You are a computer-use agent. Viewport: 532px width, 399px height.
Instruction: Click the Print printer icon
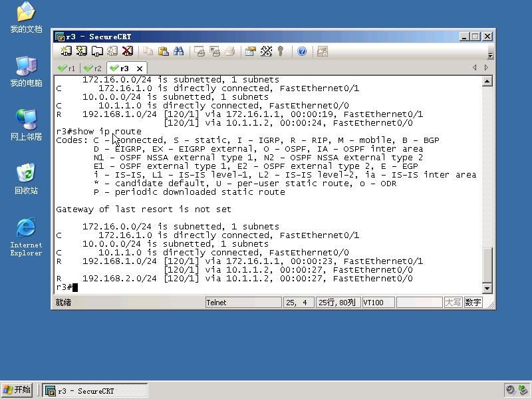click(230, 51)
